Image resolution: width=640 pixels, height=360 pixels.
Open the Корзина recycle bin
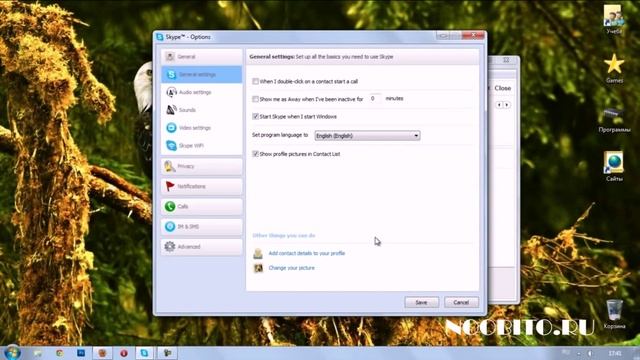pos(614,314)
